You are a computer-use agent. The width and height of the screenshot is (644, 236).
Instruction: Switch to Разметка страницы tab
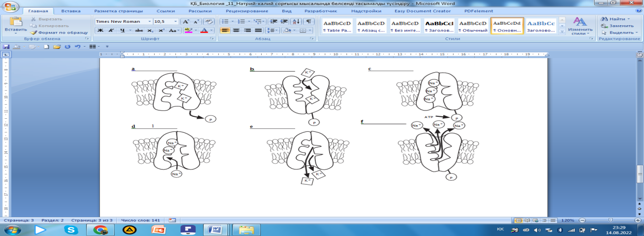[118, 10]
